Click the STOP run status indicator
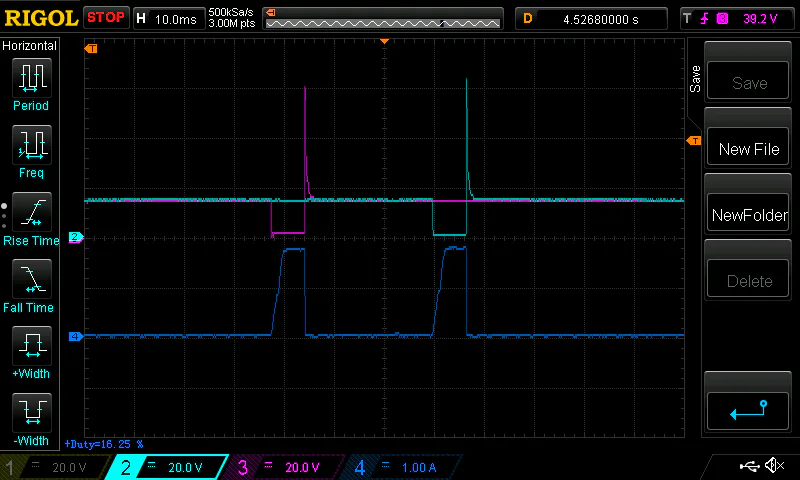The width and height of the screenshot is (800, 480). click(x=106, y=17)
